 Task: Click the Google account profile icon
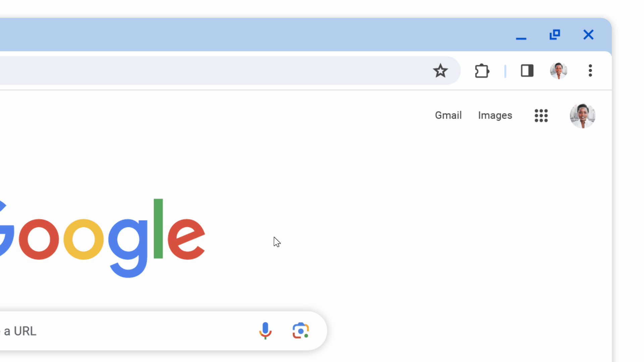point(583,115)
